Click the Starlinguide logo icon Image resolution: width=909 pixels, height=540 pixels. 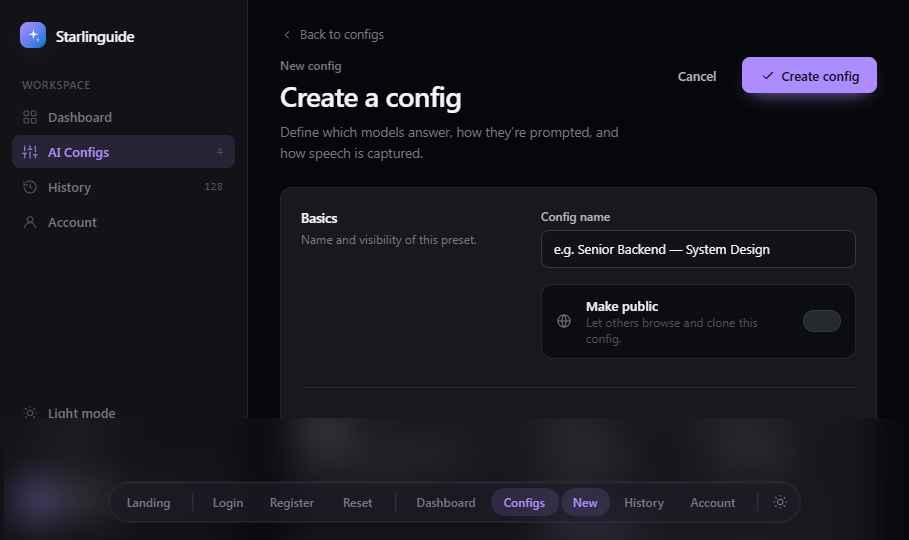[33, 35]
